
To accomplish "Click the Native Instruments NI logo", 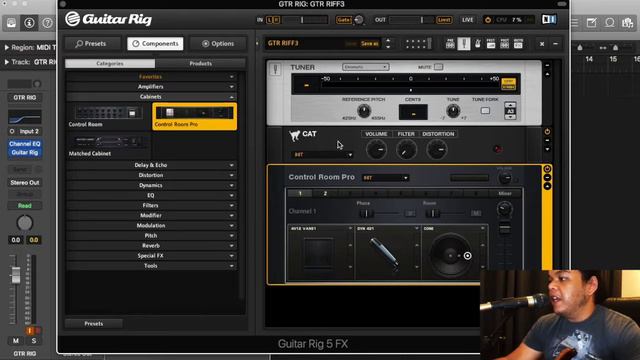I will tap(549, 20).
